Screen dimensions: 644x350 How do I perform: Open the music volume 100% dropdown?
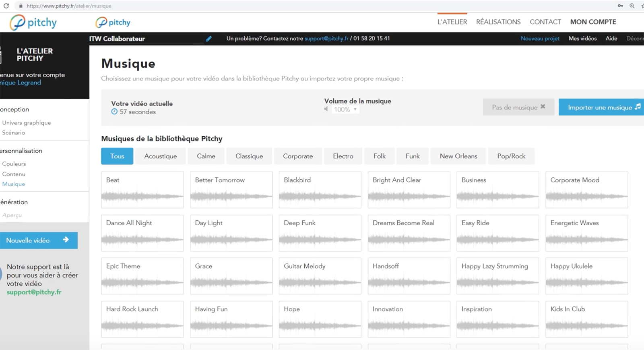click(345, 110)
